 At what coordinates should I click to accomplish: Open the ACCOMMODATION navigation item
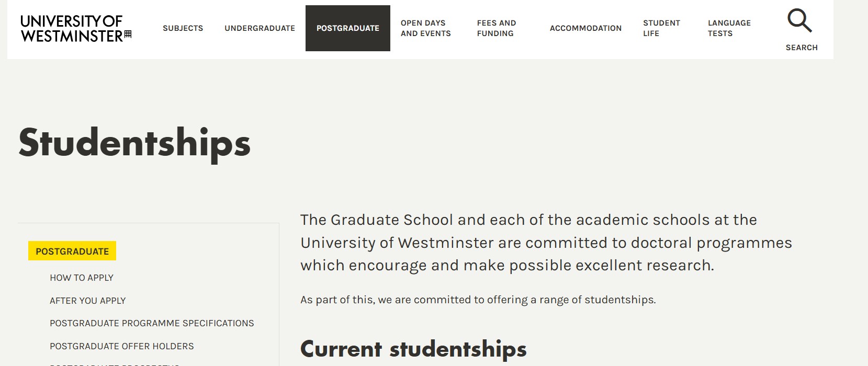tap(585, 28)
